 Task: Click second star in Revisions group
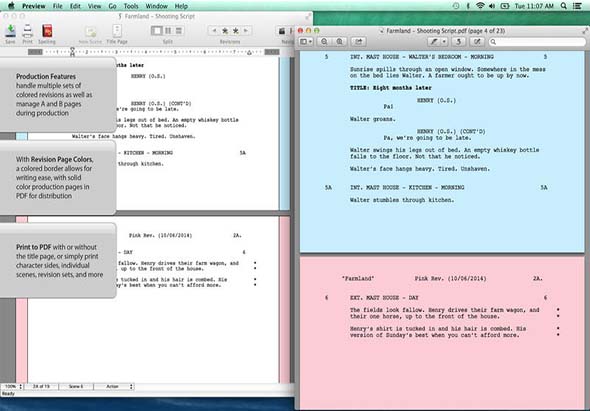(x=236, y=30)
